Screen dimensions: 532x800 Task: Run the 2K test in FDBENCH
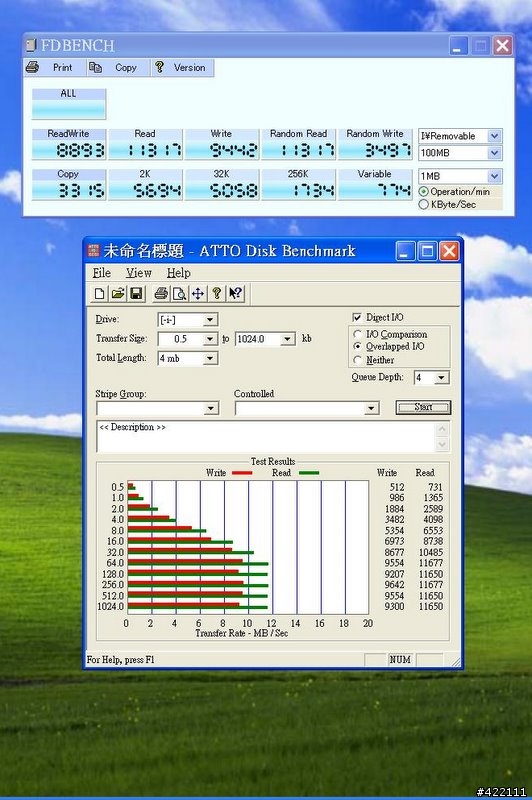[x=145, y=184]
